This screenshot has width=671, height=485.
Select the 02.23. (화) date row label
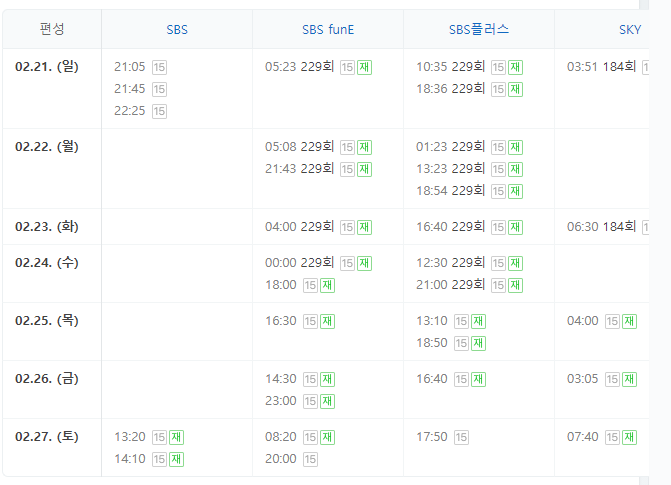pyautogui.click(x=47, y=226)
